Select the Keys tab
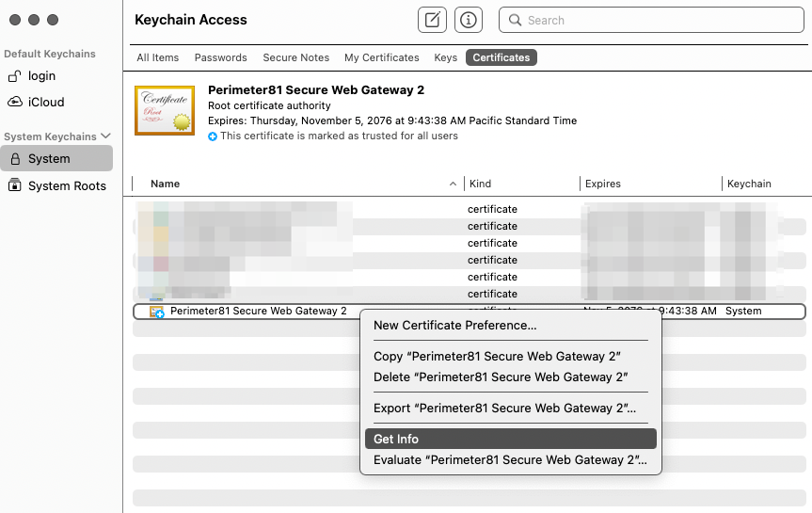The image size is (812, 513). pos(445,57)
